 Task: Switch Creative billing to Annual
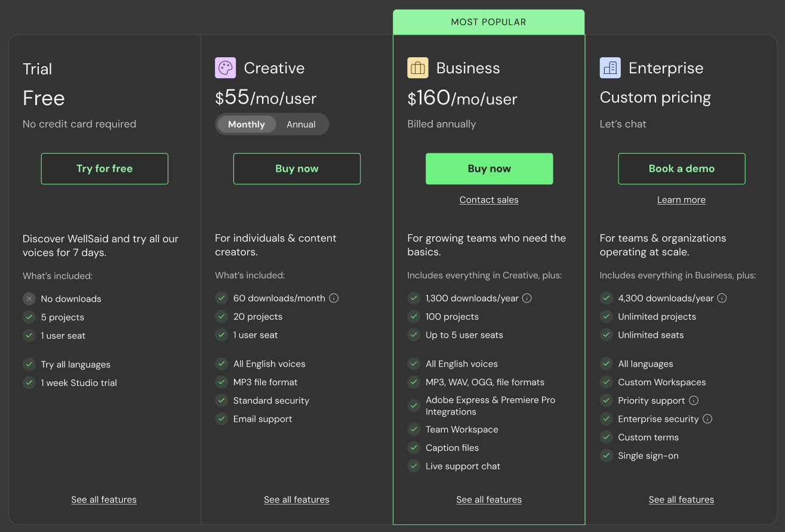[301, 125]
